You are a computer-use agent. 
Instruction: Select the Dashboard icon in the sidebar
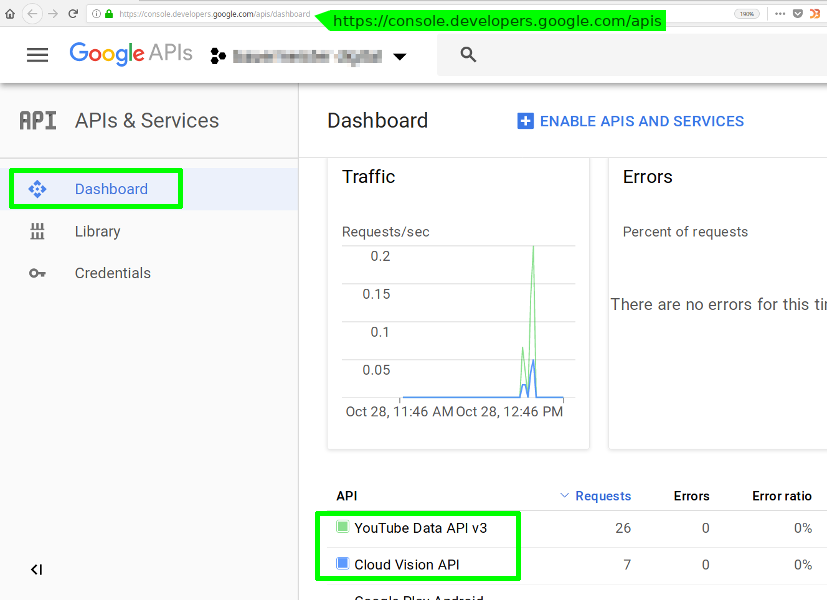[x=37, y=188]
